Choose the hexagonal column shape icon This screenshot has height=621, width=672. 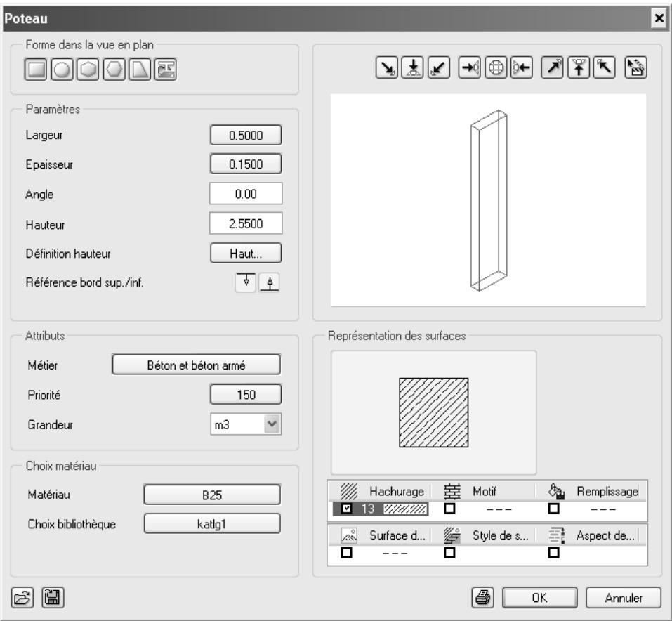click(x=88, y=69)
